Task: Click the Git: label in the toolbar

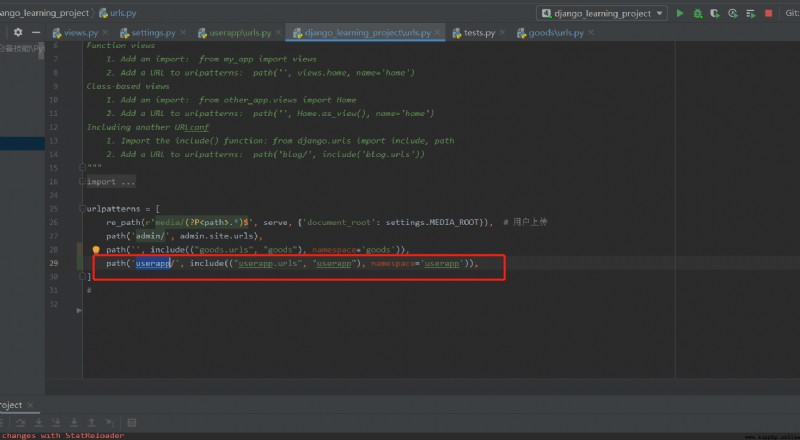Action: point(792,13)
